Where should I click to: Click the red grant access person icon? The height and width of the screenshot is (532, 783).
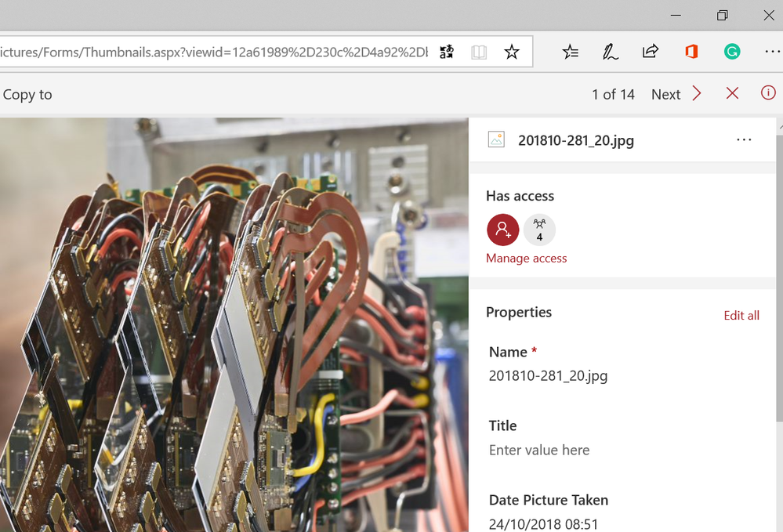[503, 230]
